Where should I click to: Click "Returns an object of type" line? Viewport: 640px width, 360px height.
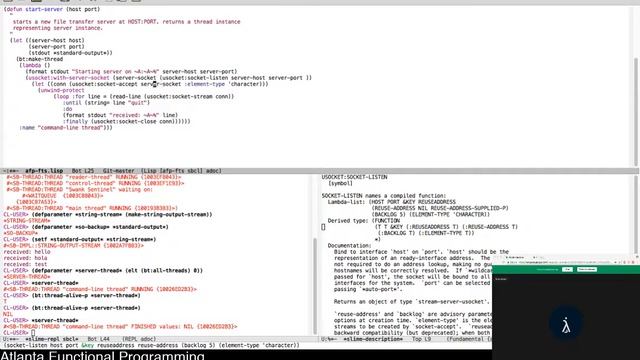tap(411, 302)
